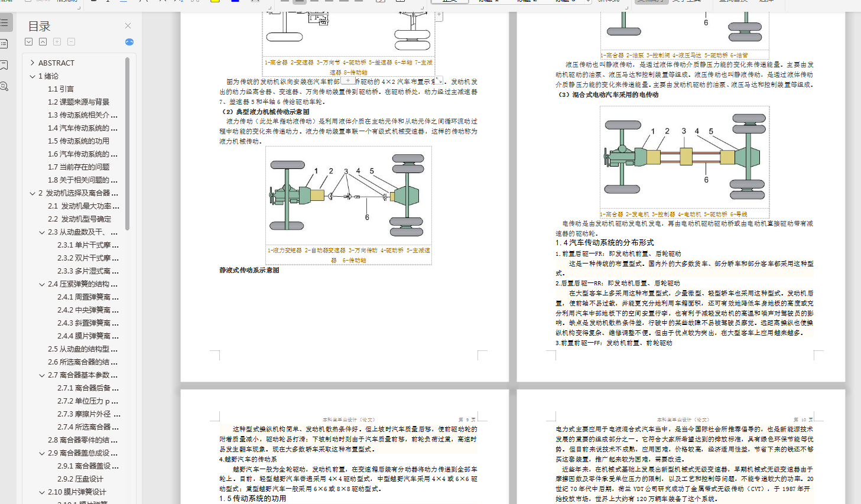Collapse section '2.4 压紧弹簧的结构'

(x=42, y=284)
